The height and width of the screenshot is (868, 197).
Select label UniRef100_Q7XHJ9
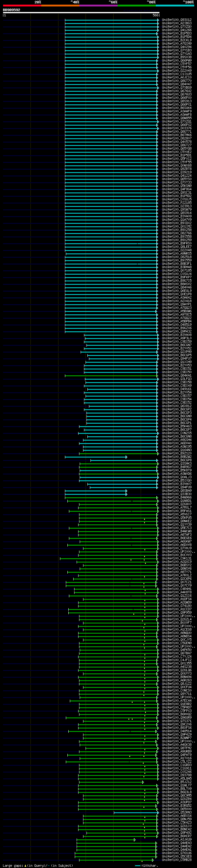[x=177, y=548]
